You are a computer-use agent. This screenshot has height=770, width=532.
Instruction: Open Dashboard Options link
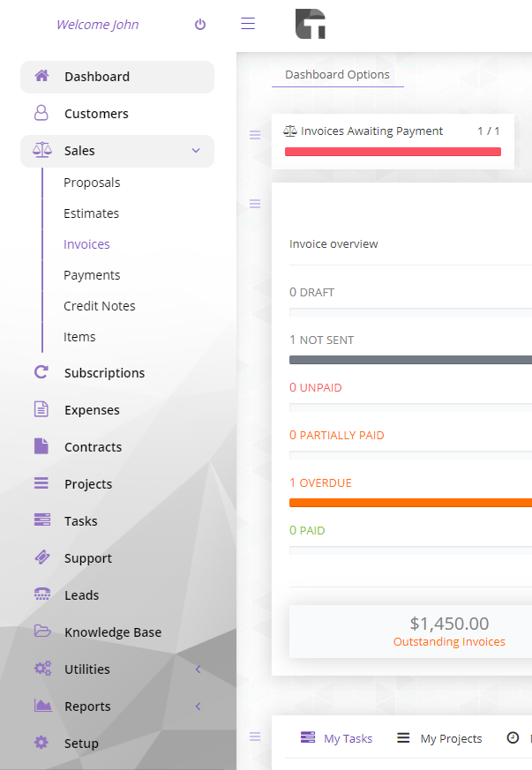point(337,75)
